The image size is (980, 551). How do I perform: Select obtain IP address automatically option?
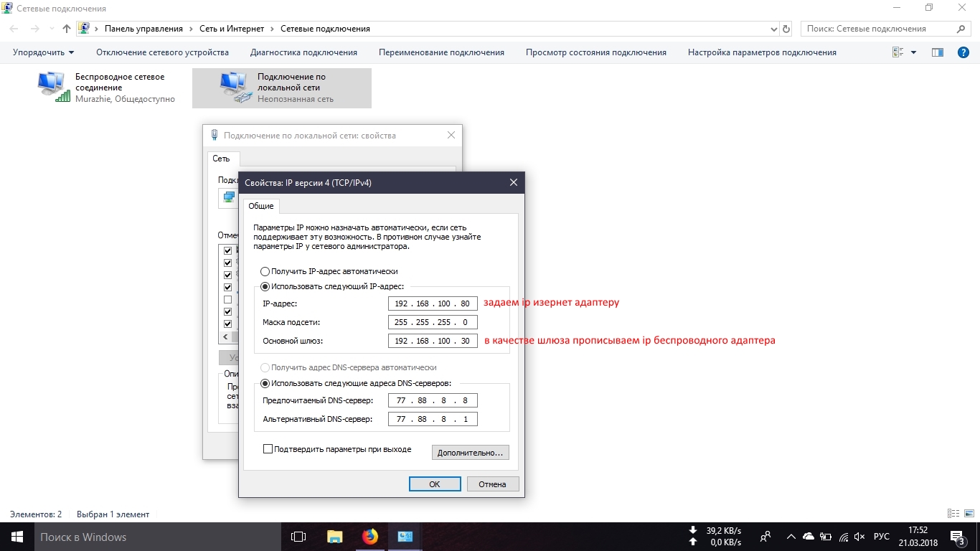(x=265, y=272)
